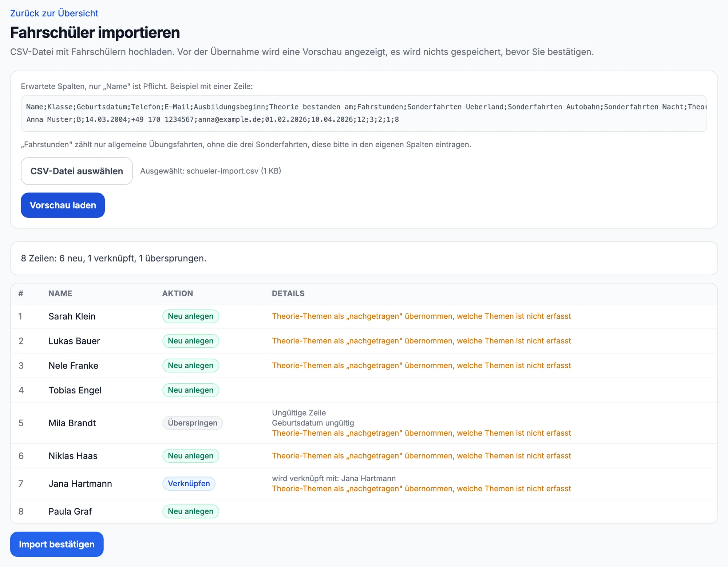Click 'wird verknüpft mit: Jana Hartmann' detail
The image size is (728, 567).
click(334, 479)
